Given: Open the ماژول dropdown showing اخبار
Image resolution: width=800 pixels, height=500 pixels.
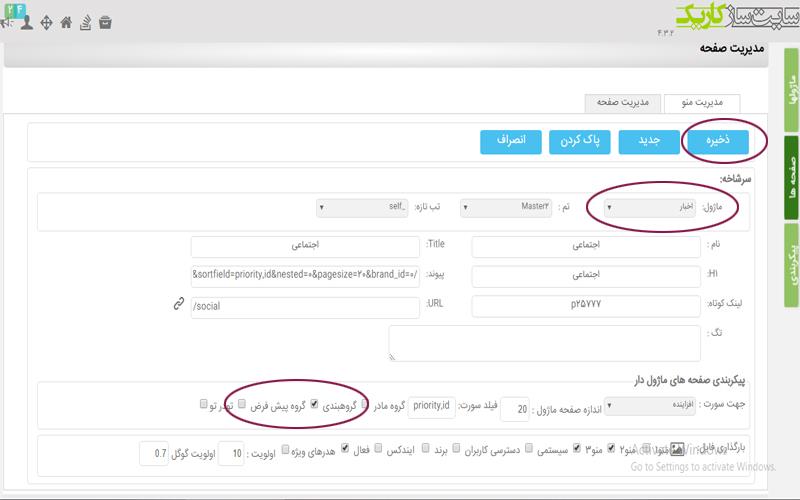Looking at the screenshot, I should pos(649,207).
